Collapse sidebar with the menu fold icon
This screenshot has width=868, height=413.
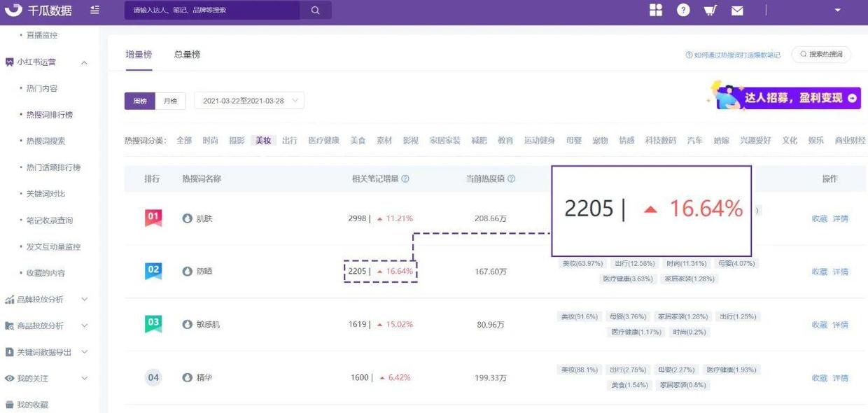pos(94,10)
